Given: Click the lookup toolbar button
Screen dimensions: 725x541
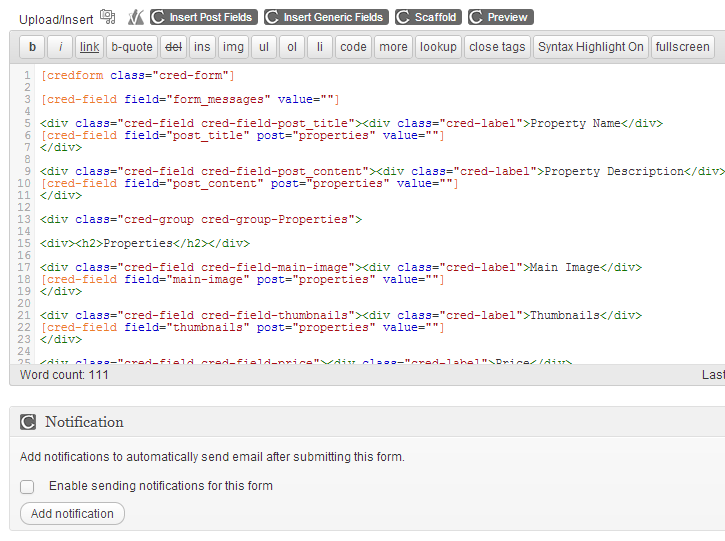Looking at the screenshot, I should click(x=438, y=47).
